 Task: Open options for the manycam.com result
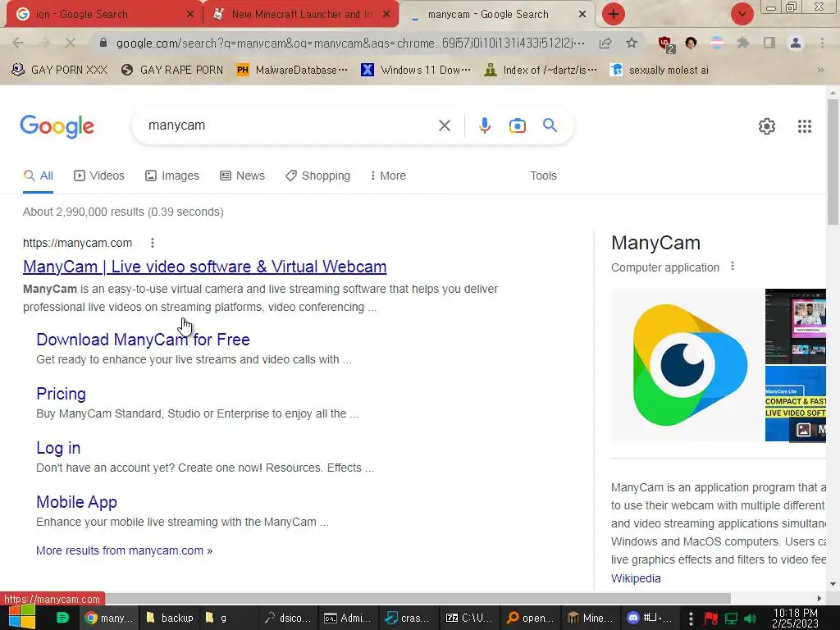coord(153,243)
